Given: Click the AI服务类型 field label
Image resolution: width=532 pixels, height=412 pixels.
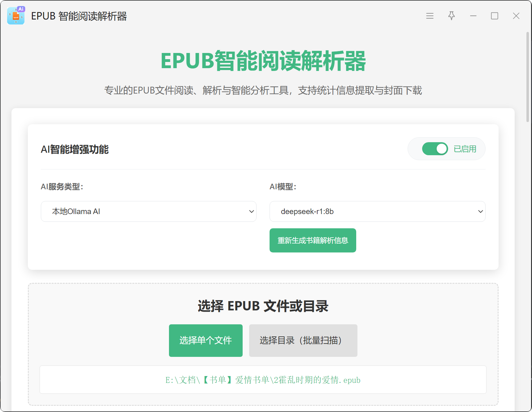Looking at the screenshot, I should click(x=62, y=187).
